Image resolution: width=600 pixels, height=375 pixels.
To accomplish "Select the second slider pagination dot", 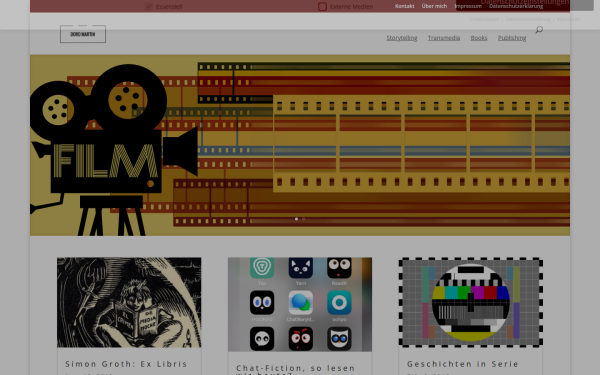I will click(303, 219).
